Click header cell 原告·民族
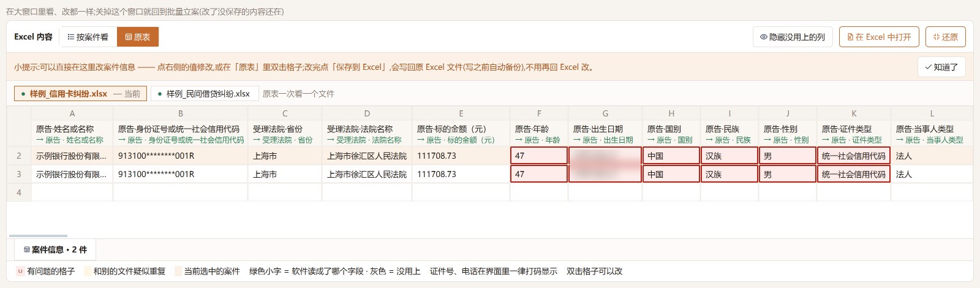980x288 pixels. tap(729, 134)
